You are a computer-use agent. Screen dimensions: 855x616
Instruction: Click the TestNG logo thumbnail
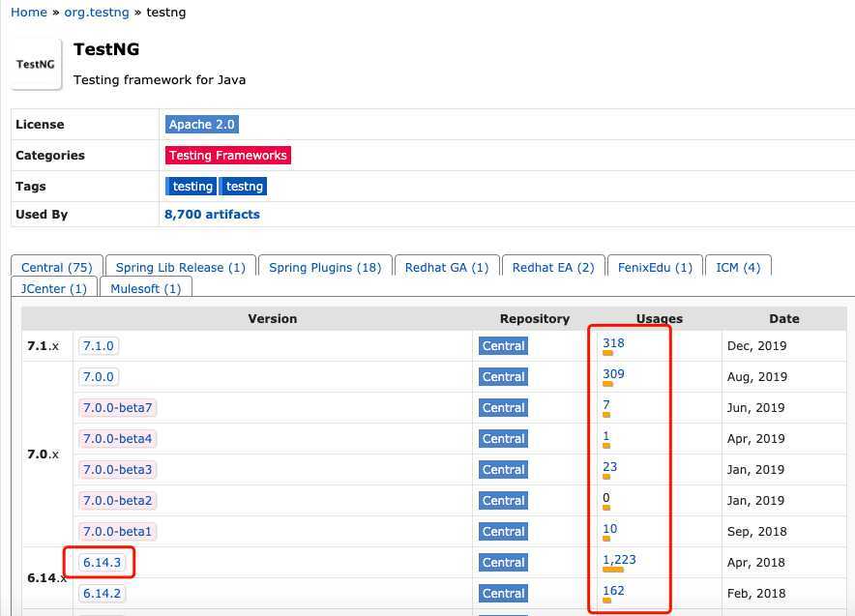click(x=36, y=65)
